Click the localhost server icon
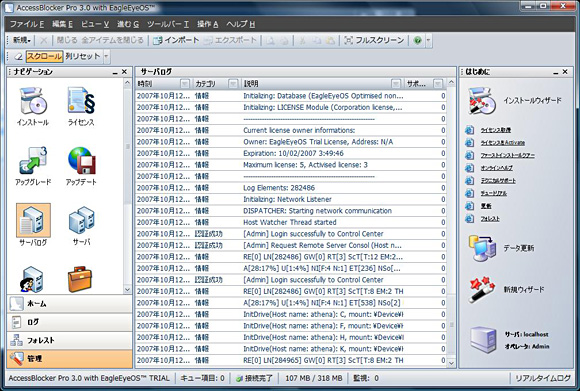 point(483,340)
